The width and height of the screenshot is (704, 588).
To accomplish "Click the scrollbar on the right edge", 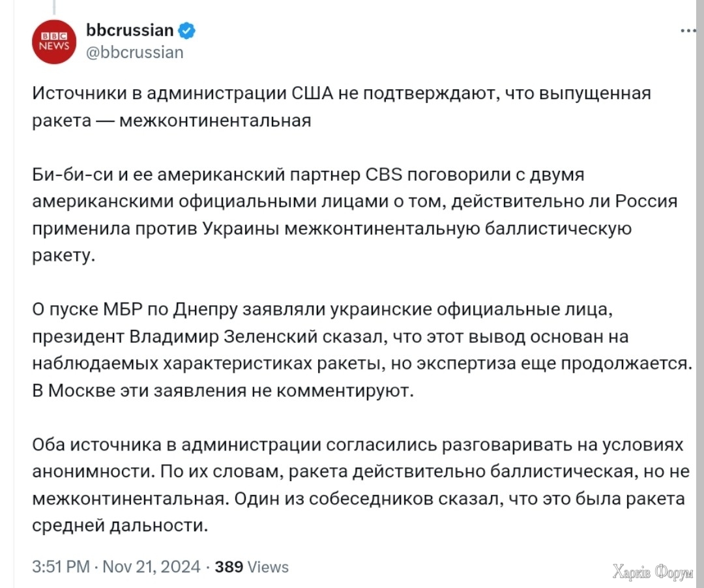I will [700, 294].
